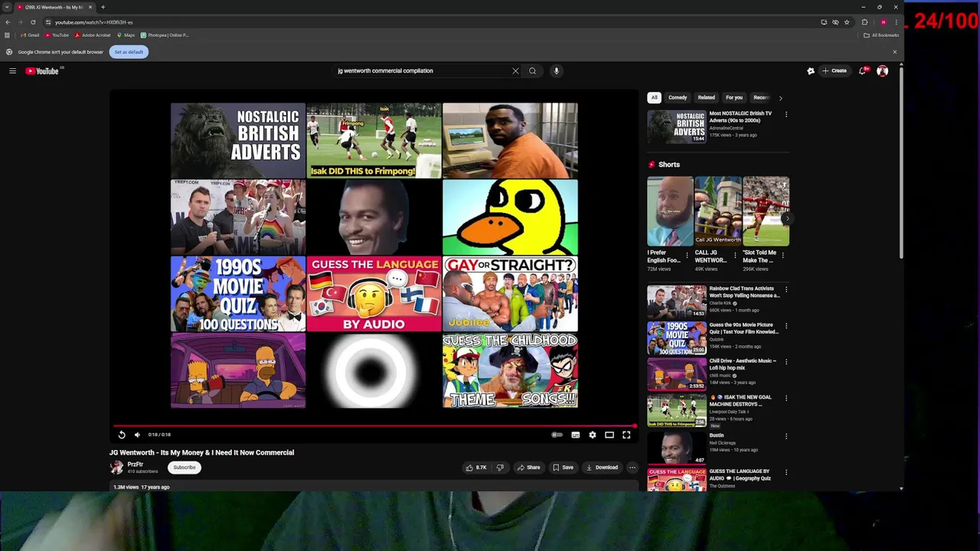The height and width of the screenshot is (551, 980).
Task: Click the Create button
Action: [x=835, y=71]
